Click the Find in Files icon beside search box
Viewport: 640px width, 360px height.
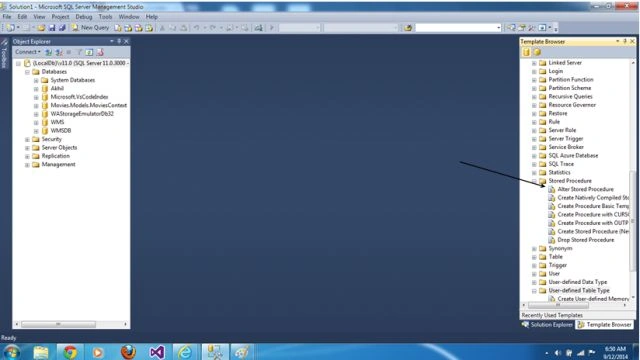[408, 28]
